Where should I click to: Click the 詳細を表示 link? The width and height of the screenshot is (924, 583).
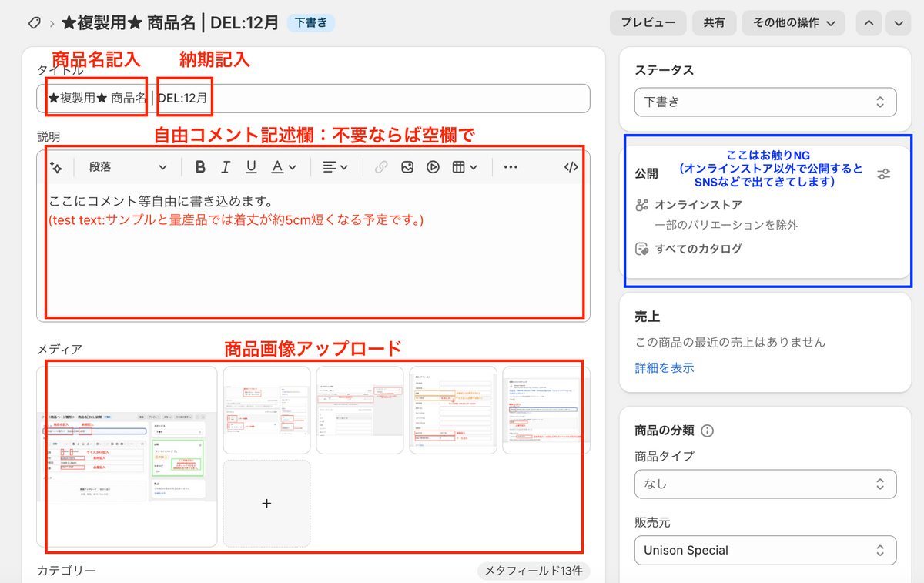(x=665, y=368)
